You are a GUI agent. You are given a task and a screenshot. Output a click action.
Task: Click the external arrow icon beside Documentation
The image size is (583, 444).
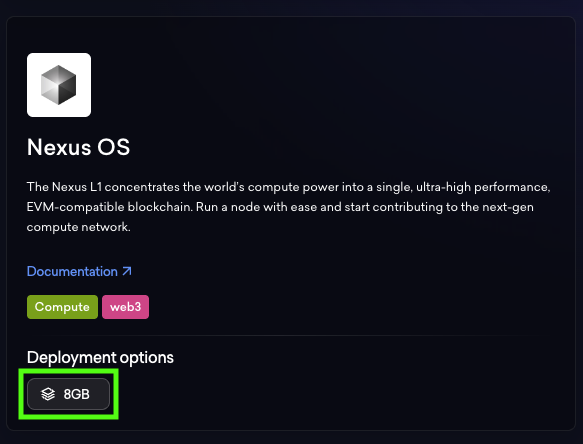127,271
